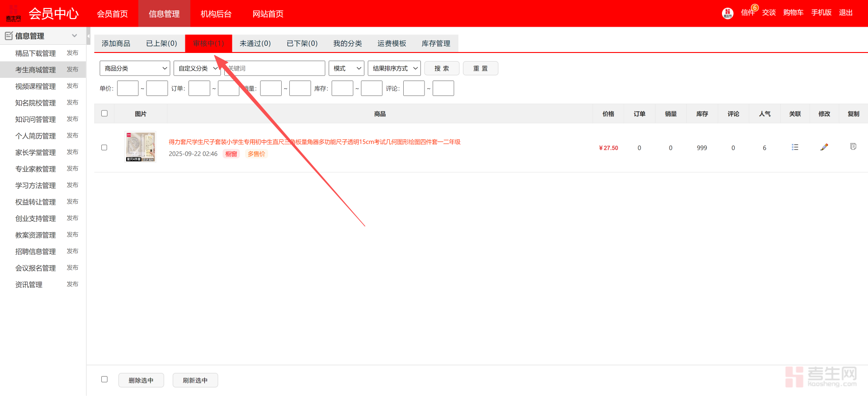
Task: Collapse the sidebar using the divider arrow
Action: click(x=88, y=36)
